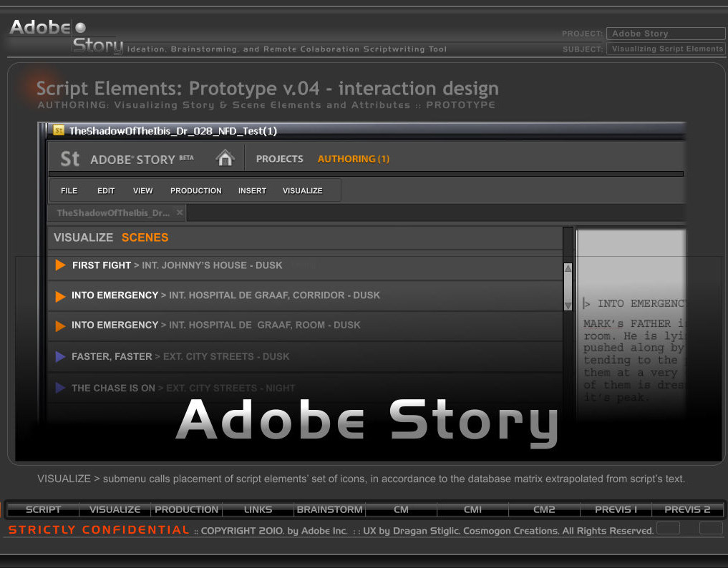
Task: Click the PROJECT field showing Adobe Story
Action: coord(666,34)
